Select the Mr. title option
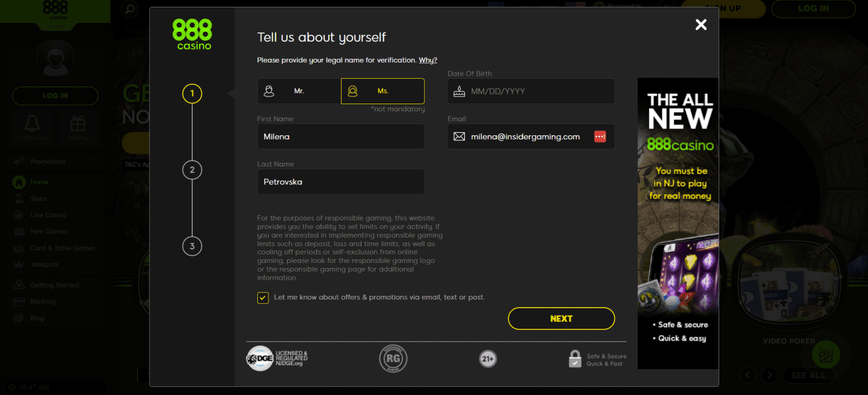This screenshot has height=395, width=868. 299,91
